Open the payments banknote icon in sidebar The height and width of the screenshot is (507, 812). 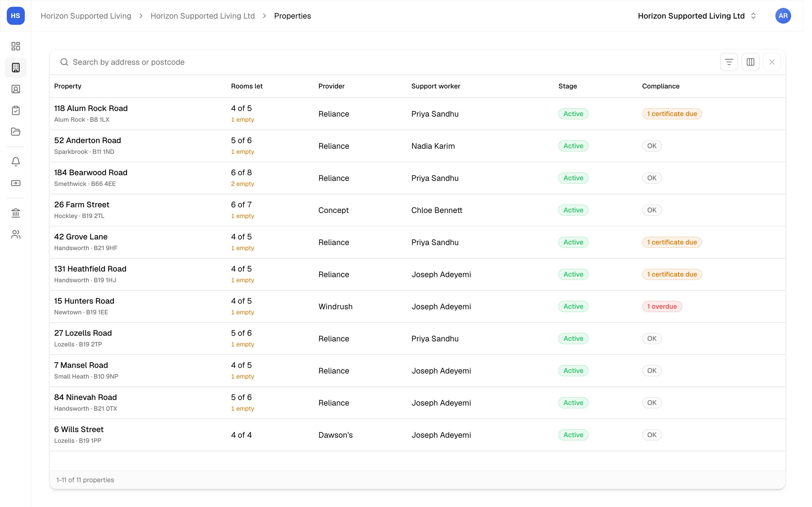point(16,183)
